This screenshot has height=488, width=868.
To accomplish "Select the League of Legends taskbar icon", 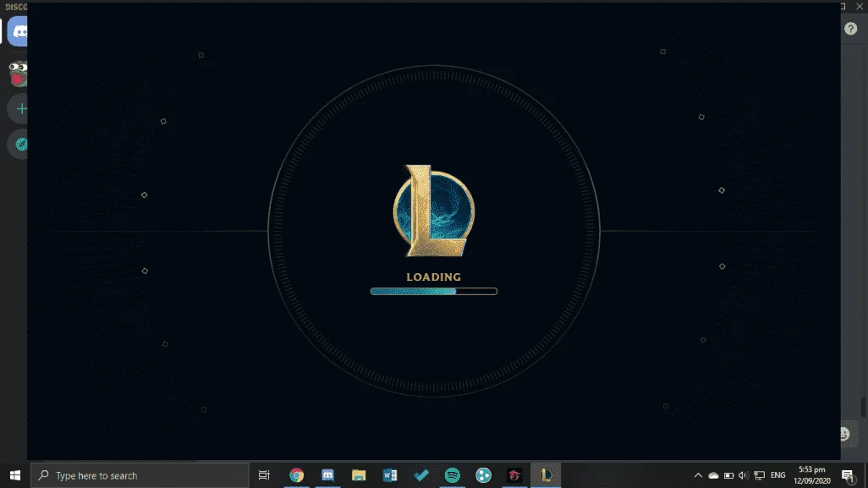I will coord(546,475).
